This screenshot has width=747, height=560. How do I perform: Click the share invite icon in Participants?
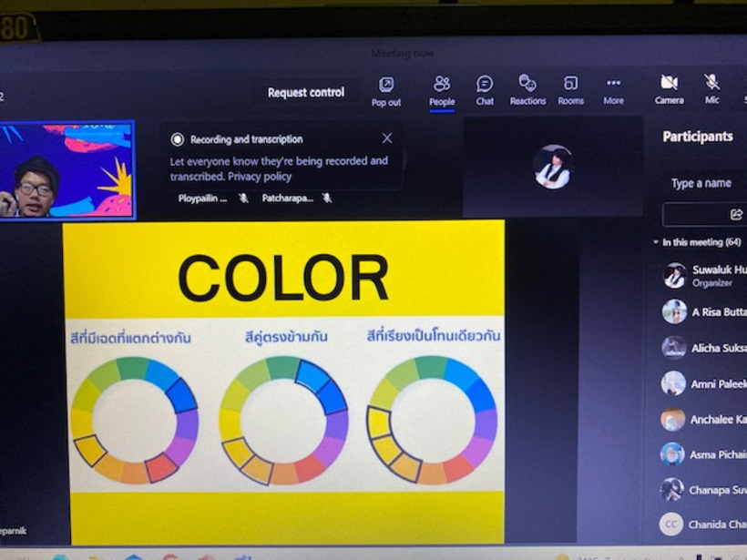tap(736, 214)
